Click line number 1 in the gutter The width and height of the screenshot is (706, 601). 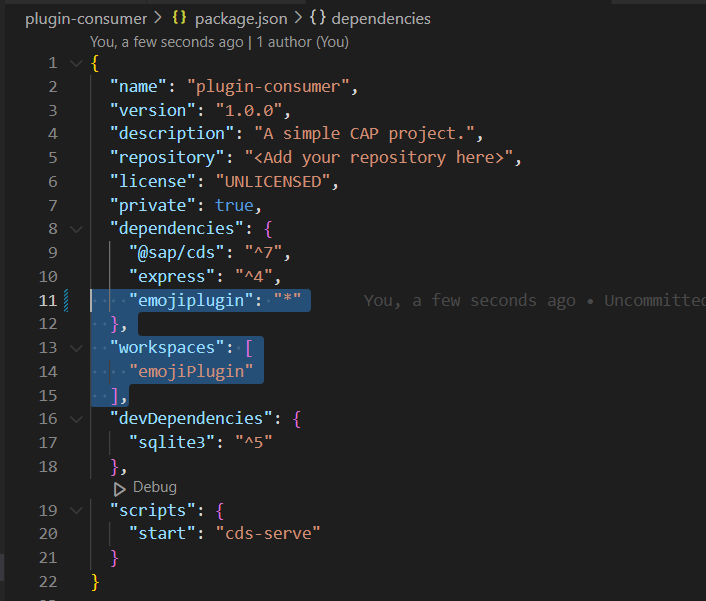coord(53,63)
